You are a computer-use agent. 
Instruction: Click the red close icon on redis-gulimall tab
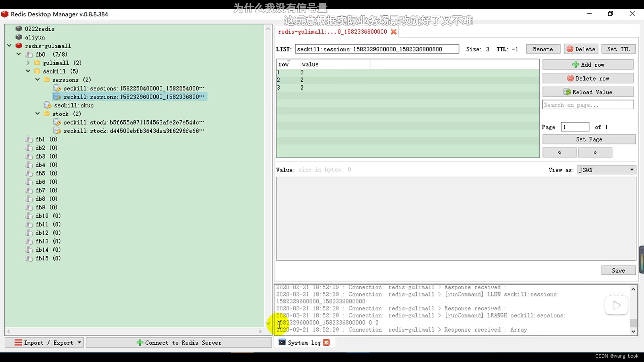click(x=393, y=32)
